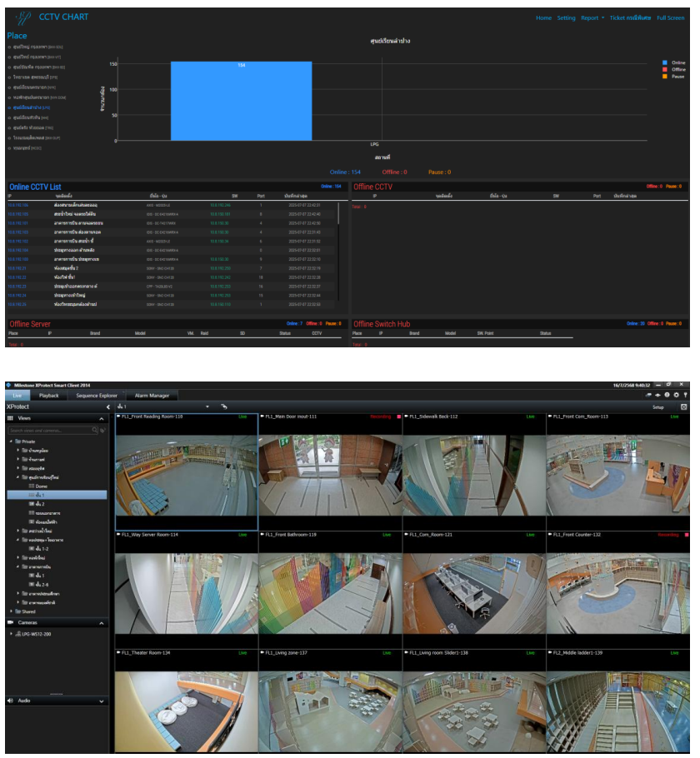
Task: Click the Setup button
Action: point(657,406)
